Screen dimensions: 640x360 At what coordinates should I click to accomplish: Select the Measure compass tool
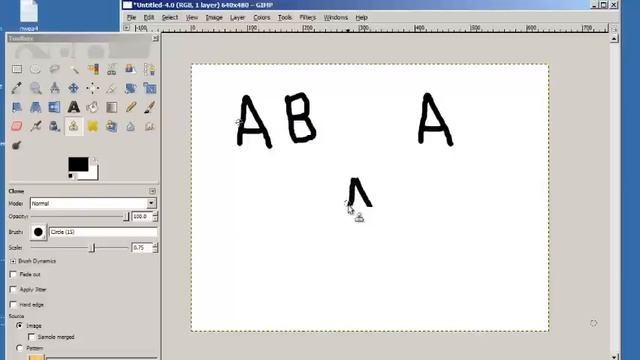point(54,88)
